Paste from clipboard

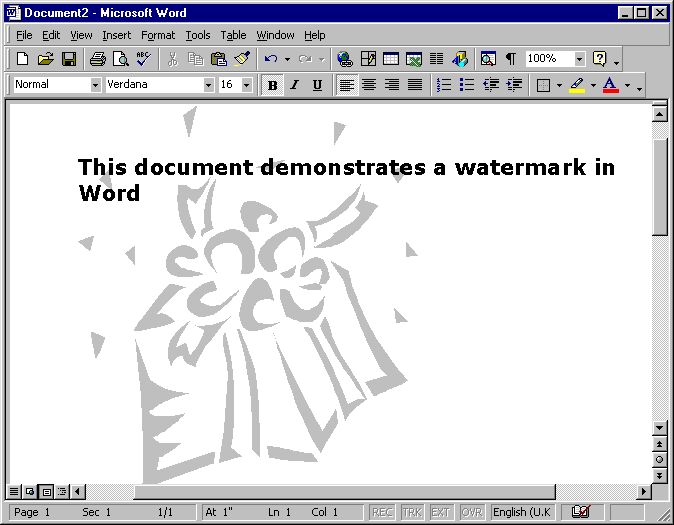tap(219, 58)
